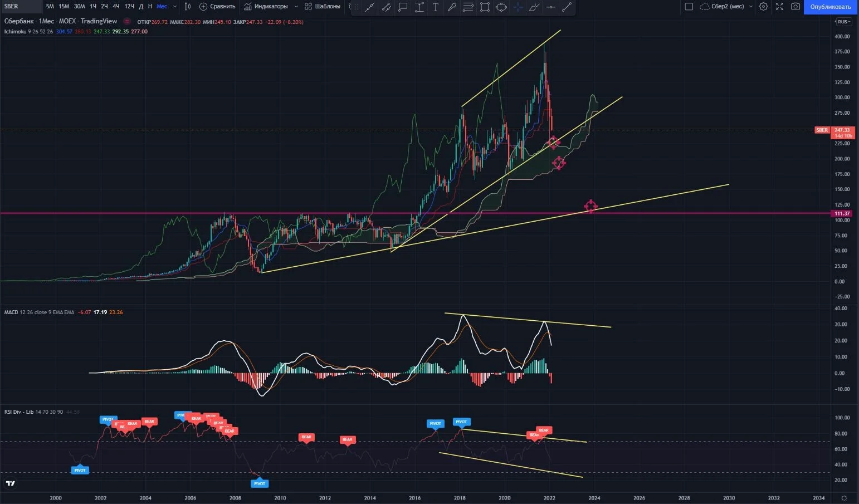Image resolution: width=859 pixels, height=504 pixels.
Task: Grab the drawing toolbar drag handle
Action: 357,7
